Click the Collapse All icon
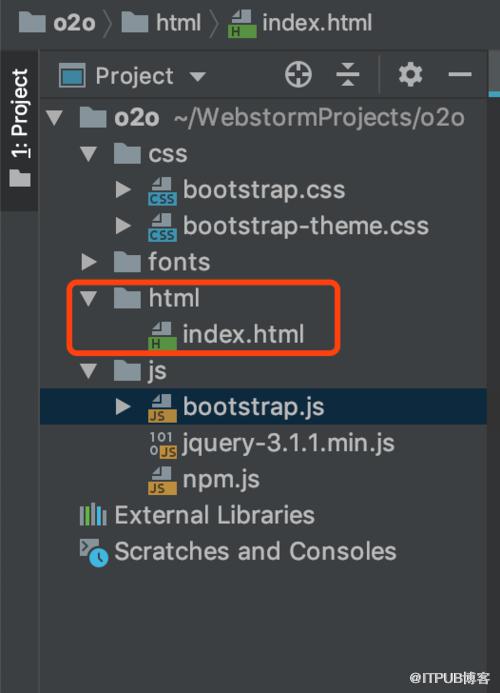Screen dimensions: 500x693 (x=347, y=74)
